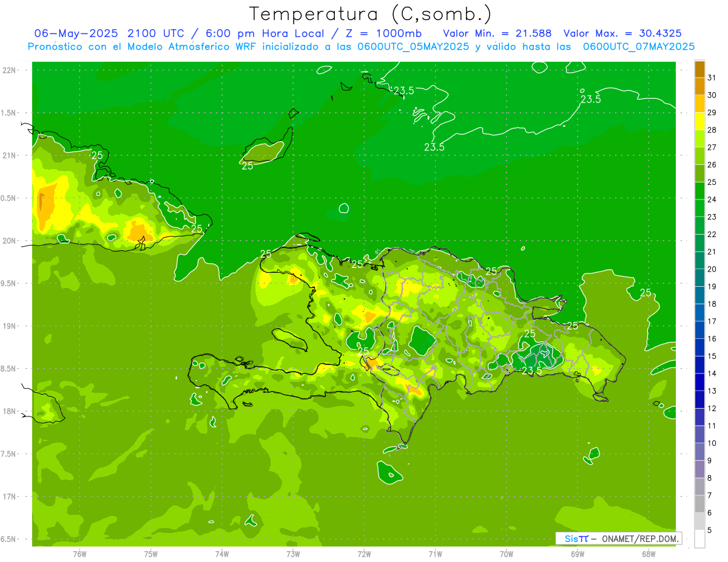The width and height of the screenshot is (728, 562).
Task: Click the legend value 28
Action: tap(712, 130)
